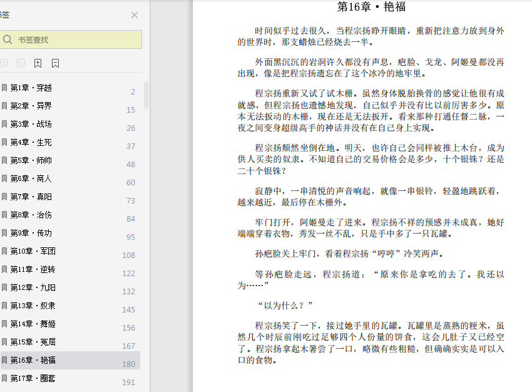Click bookmark icon beside 第12章·九阳
The width and height of the screenshot is (532, 392).
tap(4, 288)
